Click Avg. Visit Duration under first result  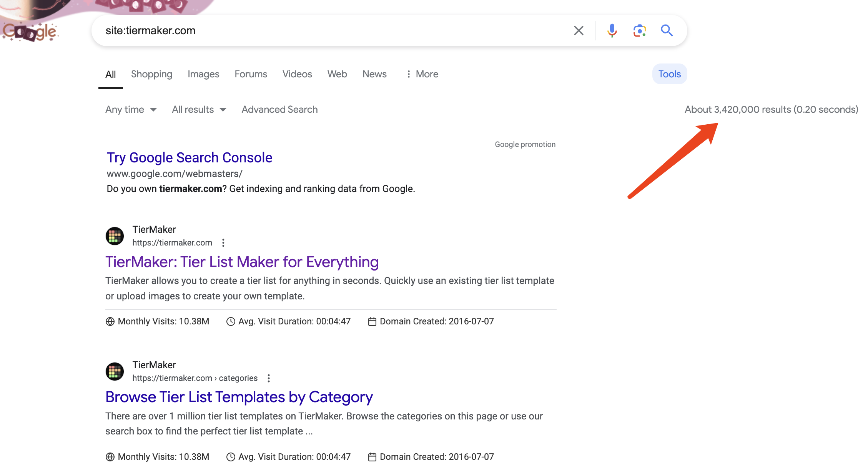pyautogui.click(x=288, y=321)
